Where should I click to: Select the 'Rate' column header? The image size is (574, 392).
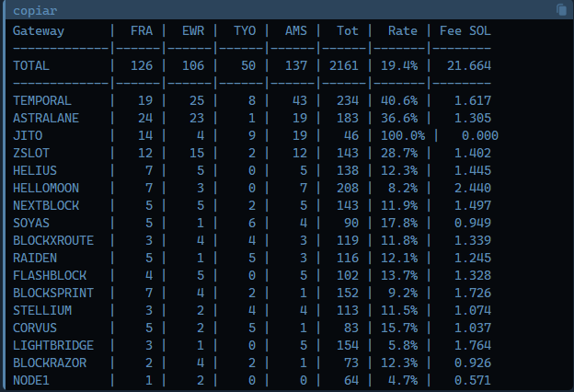coord(403,30)
